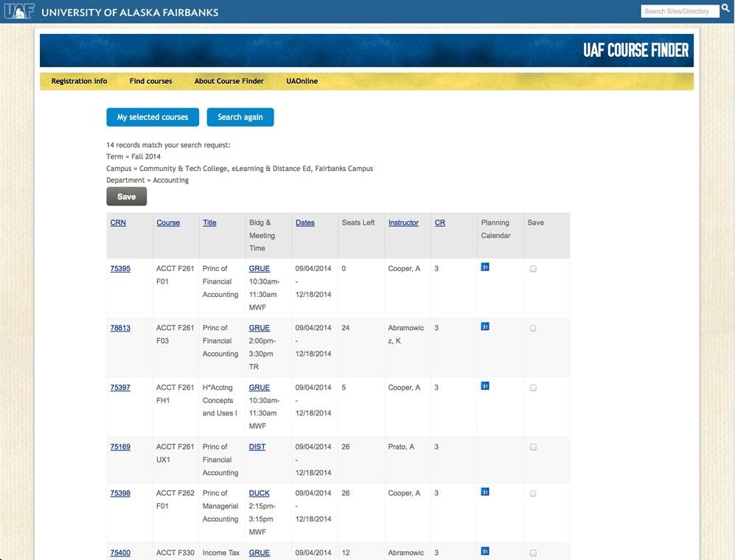Open CRN 75395 link
Screen dimensions: 735x560
[x=120, y=268]
